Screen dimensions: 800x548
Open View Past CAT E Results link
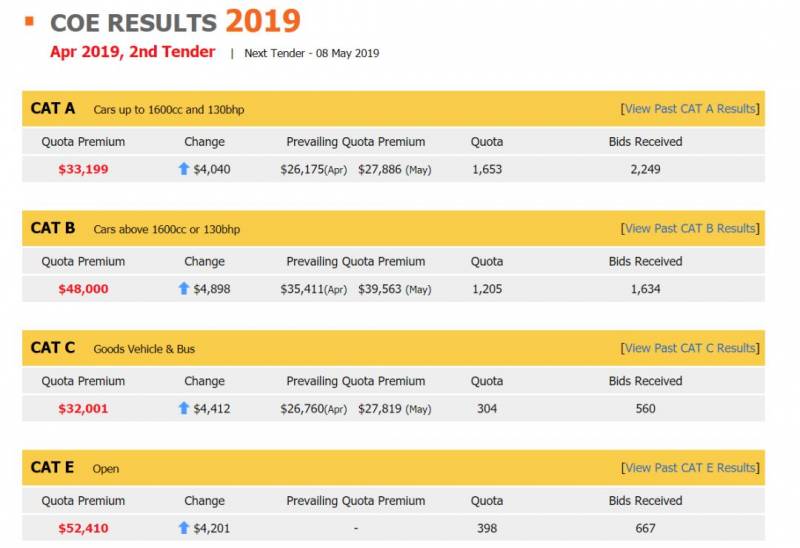coord(690,467)
